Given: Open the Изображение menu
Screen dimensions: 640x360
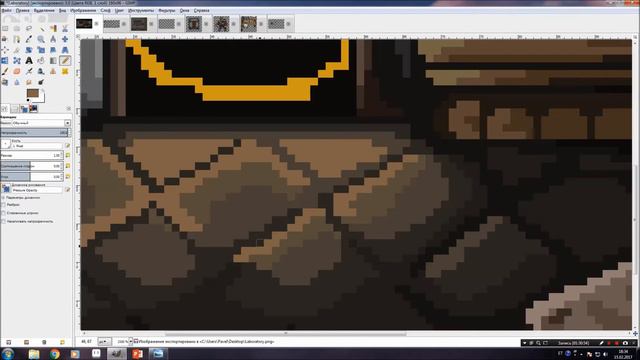Looking at the screenshot, I should (83, 10).
